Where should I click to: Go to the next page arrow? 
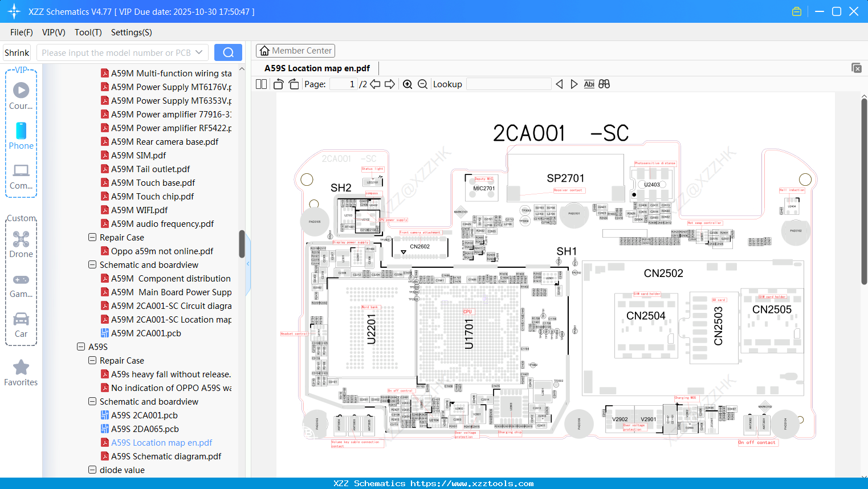coord(390,84)
